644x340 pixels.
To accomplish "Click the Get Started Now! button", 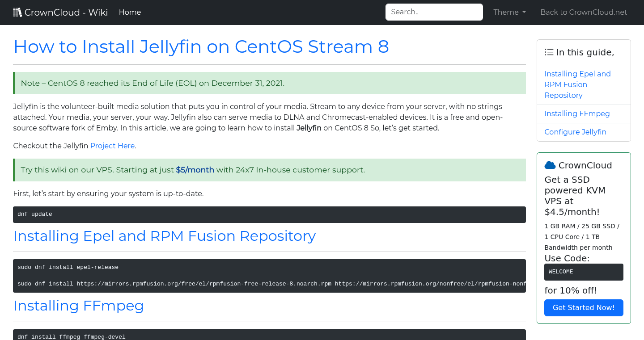I will 584,307.
